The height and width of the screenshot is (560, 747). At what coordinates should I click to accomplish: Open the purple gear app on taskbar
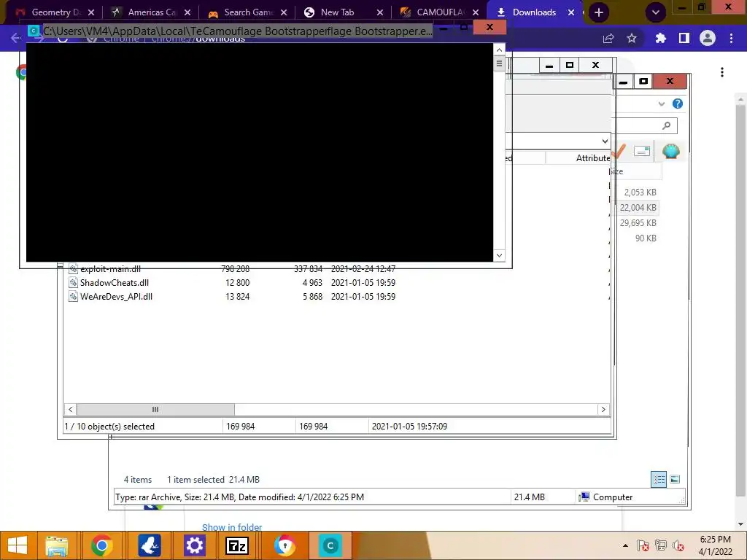coord(194,545)
